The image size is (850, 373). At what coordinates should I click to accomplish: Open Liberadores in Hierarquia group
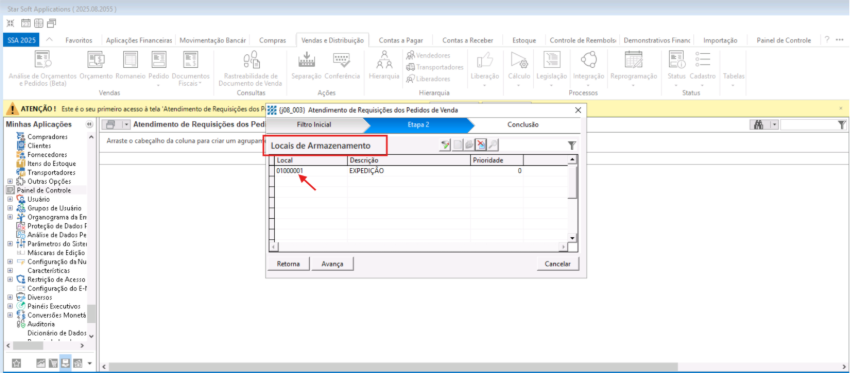[x=428, y=79]
